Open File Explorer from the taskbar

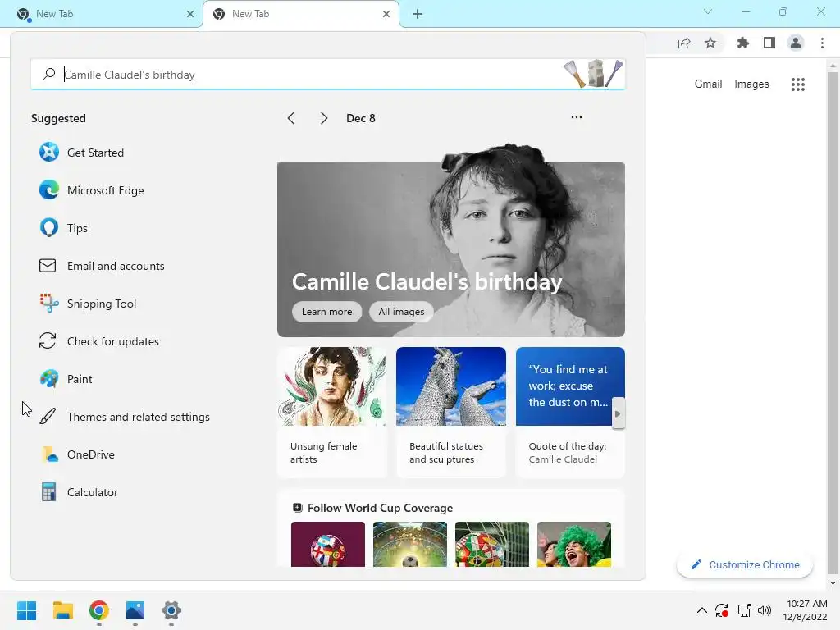tap(62, 610)
